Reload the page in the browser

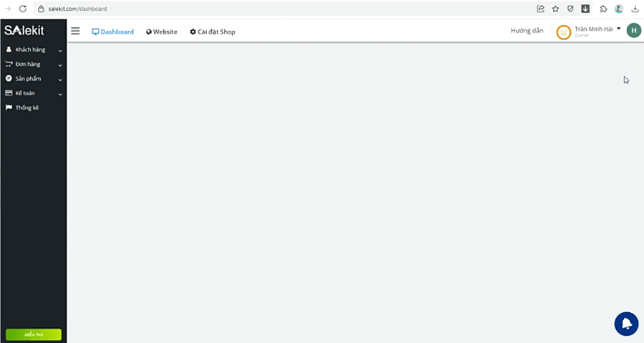click(x=23, y=9)
